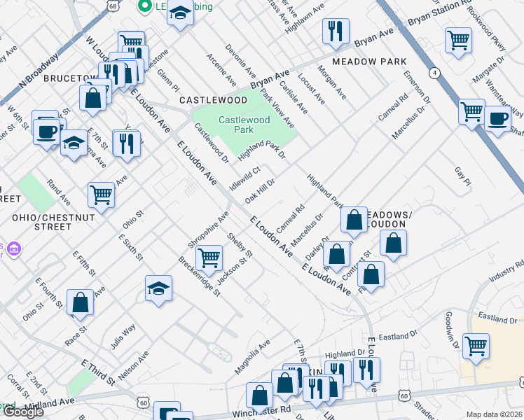Screen dimensions: 524x420
Task: Click the green pin marker near LE
Action: pyautogui.click(x=145, y=6)
